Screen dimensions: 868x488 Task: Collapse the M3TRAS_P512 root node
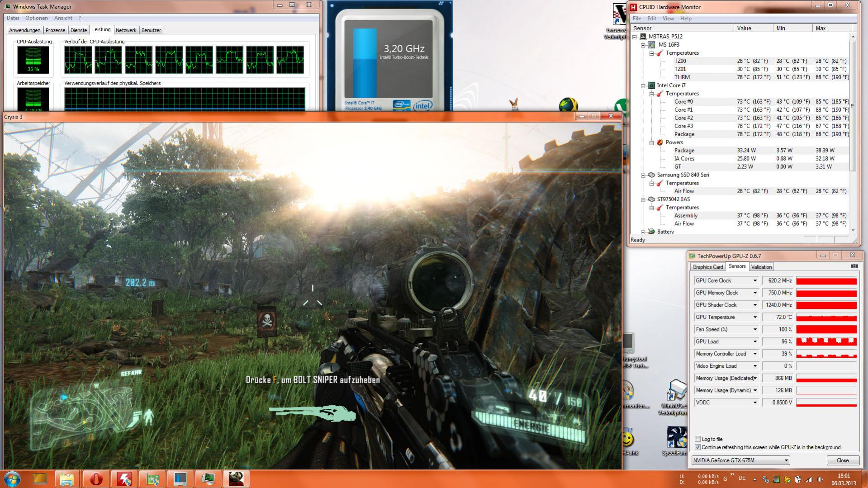635,37
